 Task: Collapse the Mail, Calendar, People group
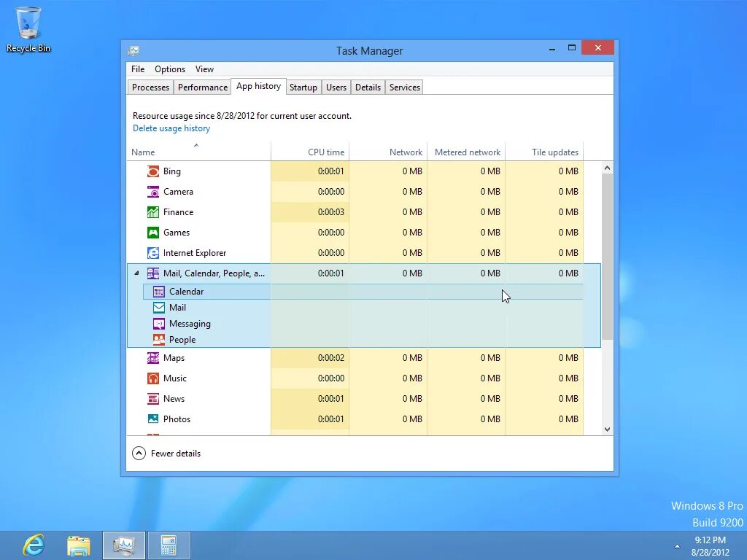click(x=136, y=273)
